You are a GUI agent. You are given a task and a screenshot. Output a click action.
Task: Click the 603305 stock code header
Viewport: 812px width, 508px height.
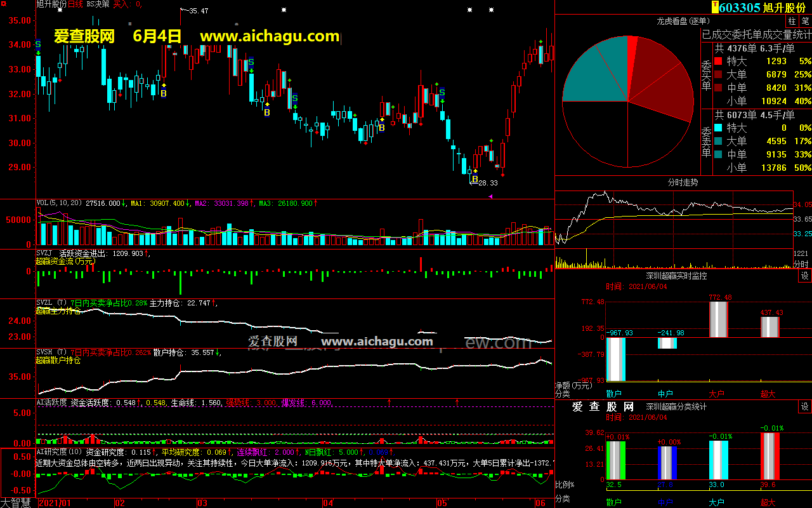[740, 8]
